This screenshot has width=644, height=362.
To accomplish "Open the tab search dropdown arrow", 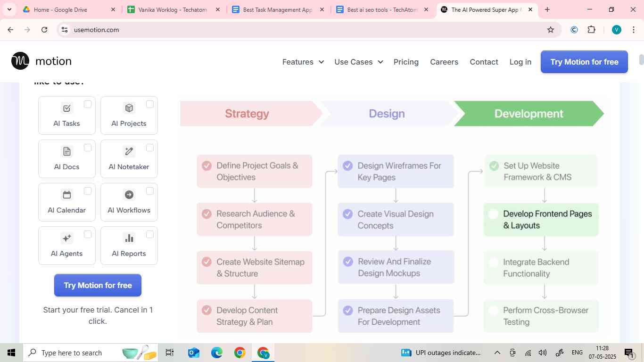I will (9, 9).
